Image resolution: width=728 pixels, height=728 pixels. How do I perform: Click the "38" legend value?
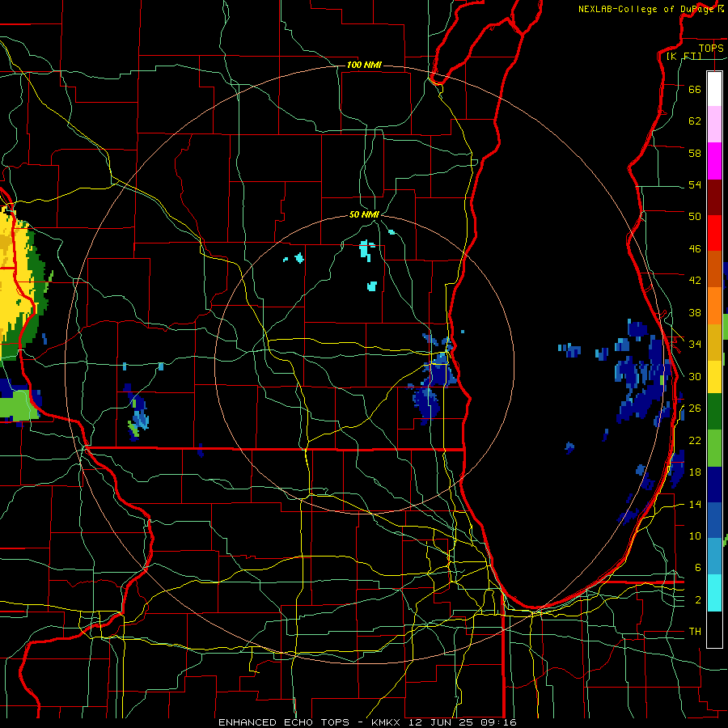[695, 312]
